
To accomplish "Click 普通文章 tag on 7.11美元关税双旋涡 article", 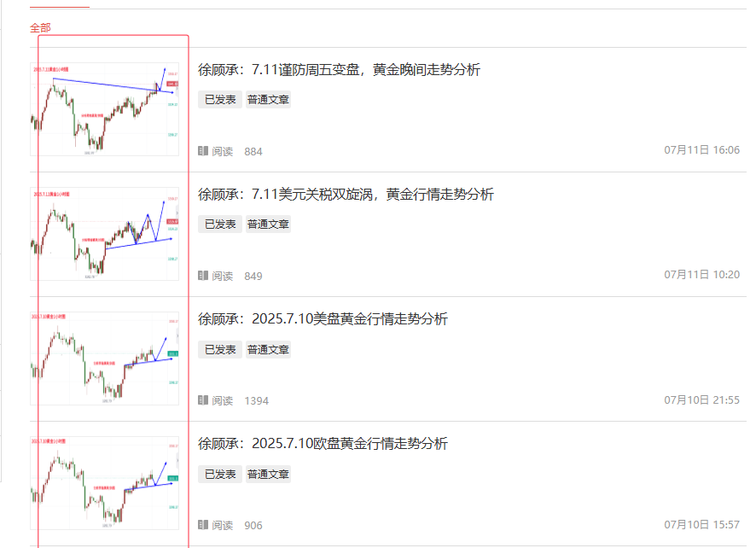I will (x=268, y=224).
